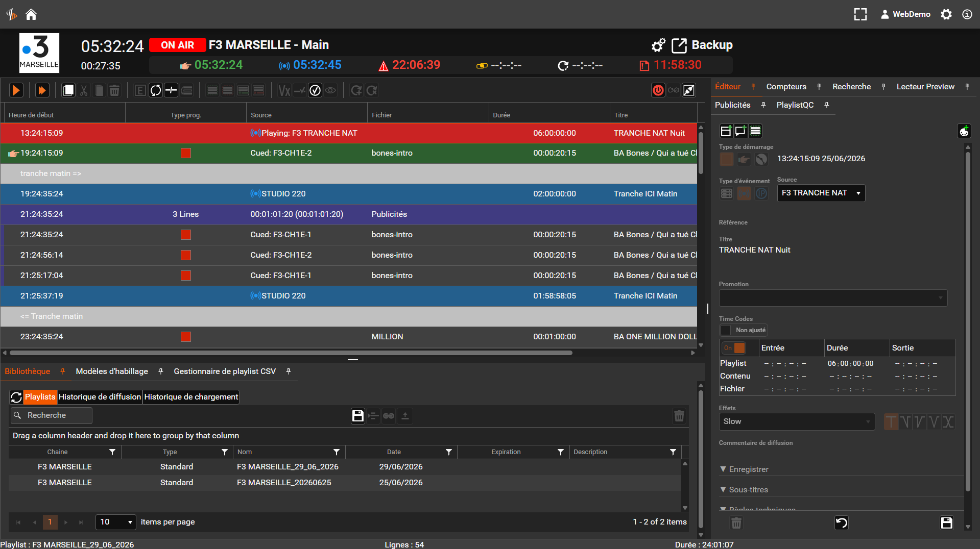Click the add palette icon in editor
The height and width of the screenshot is (549, 980).
964,131
